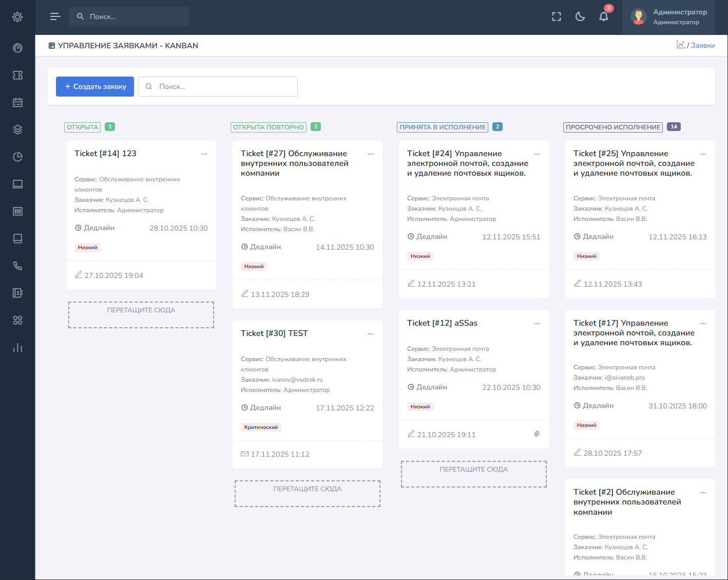The image size is (728, 580).
Task: Click the ПРИНЯТА В ИСПОЛНЕНИЕ column label
Action: coord(443,127)
